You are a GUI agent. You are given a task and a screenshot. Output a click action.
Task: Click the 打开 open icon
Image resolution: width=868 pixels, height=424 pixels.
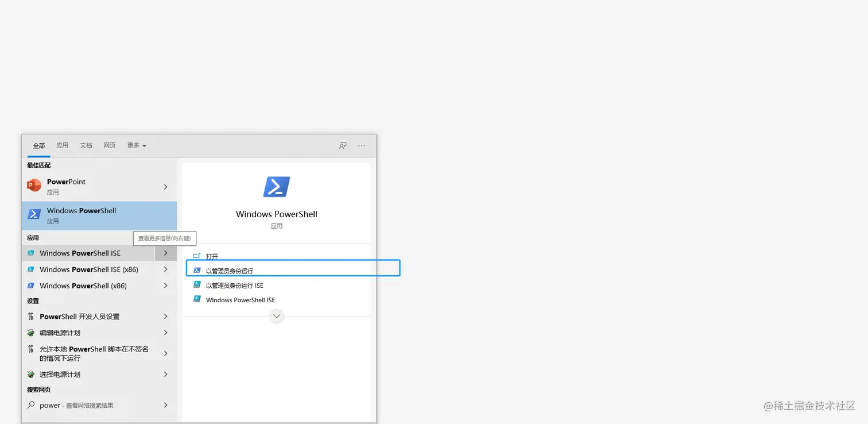tap(197, 256)
